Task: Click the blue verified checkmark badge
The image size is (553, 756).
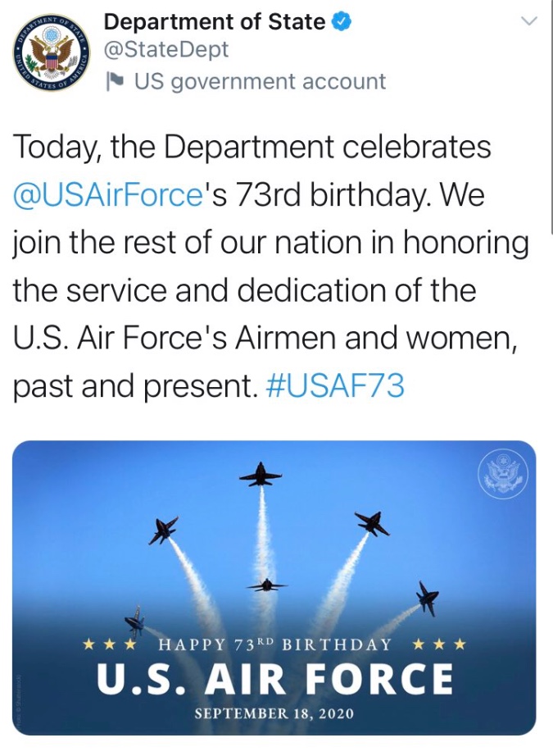Action: (x=342, y=22)
